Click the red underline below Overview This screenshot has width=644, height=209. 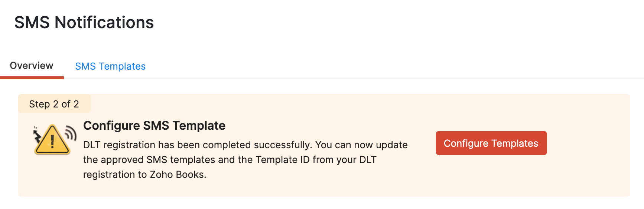[32, 77]
